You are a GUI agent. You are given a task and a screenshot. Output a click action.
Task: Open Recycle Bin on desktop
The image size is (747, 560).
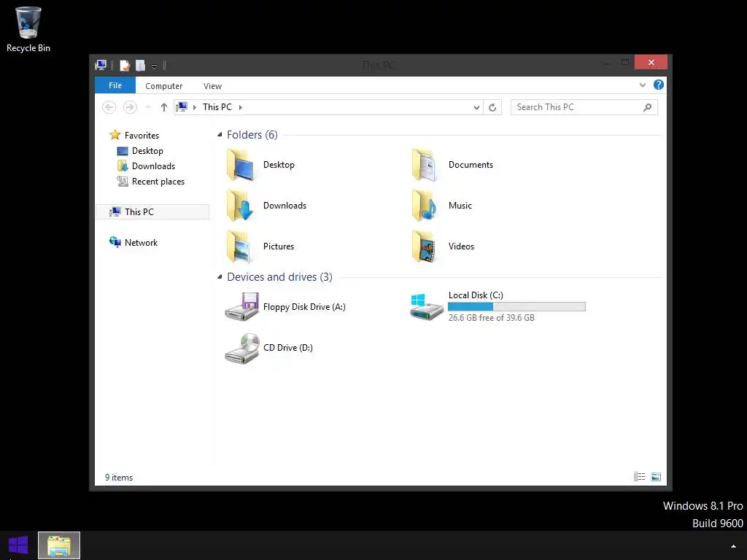(x=28, y=29)
